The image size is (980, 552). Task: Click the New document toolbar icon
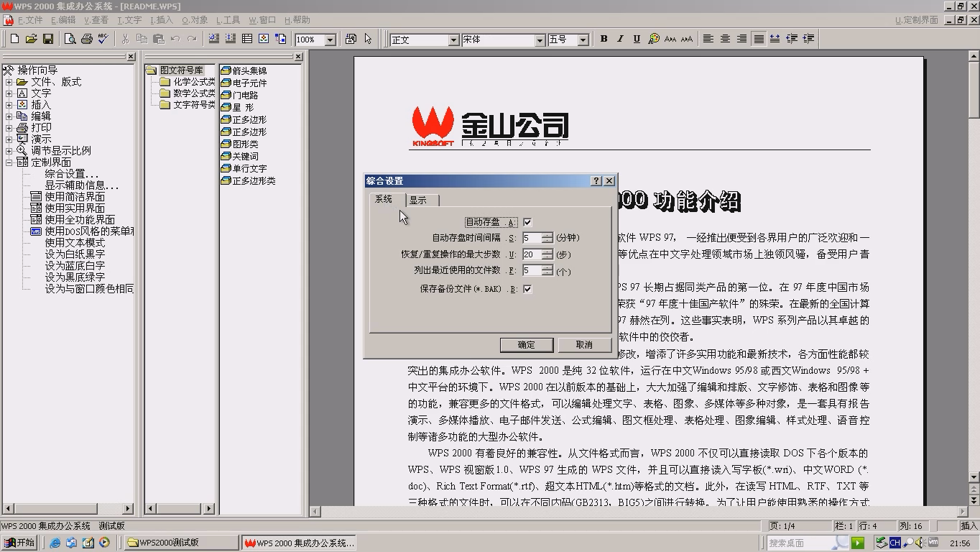coord(14,39)
